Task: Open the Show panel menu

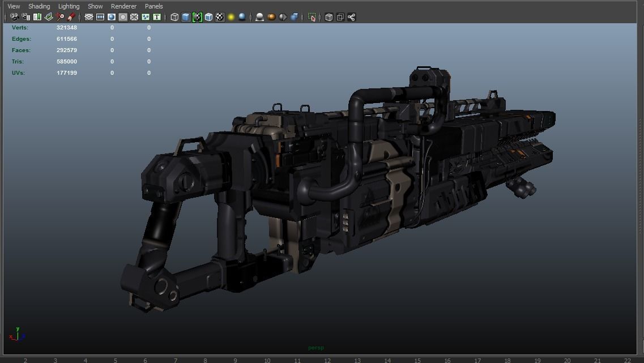Action: coord(95,6)
